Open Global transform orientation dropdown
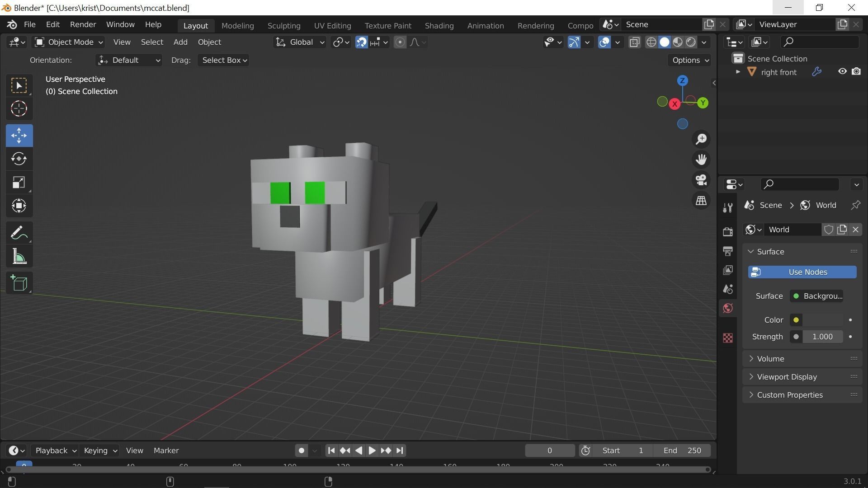Screen dimensions: 868x488 300,42
